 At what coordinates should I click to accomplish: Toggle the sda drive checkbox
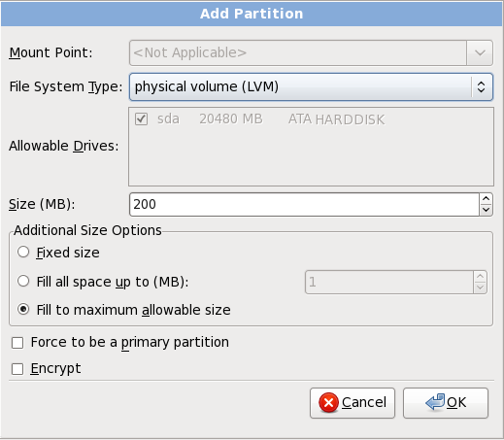tap(142, 119)
